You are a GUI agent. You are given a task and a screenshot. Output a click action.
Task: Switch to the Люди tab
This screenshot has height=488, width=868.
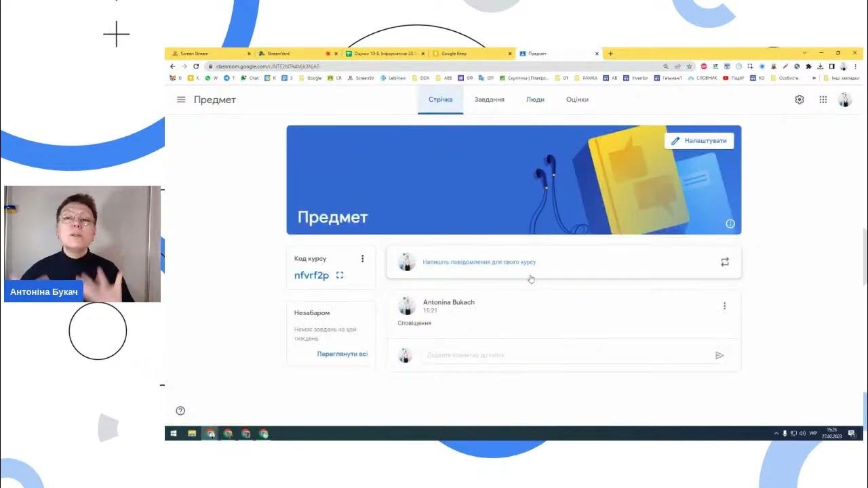[535, 100]
